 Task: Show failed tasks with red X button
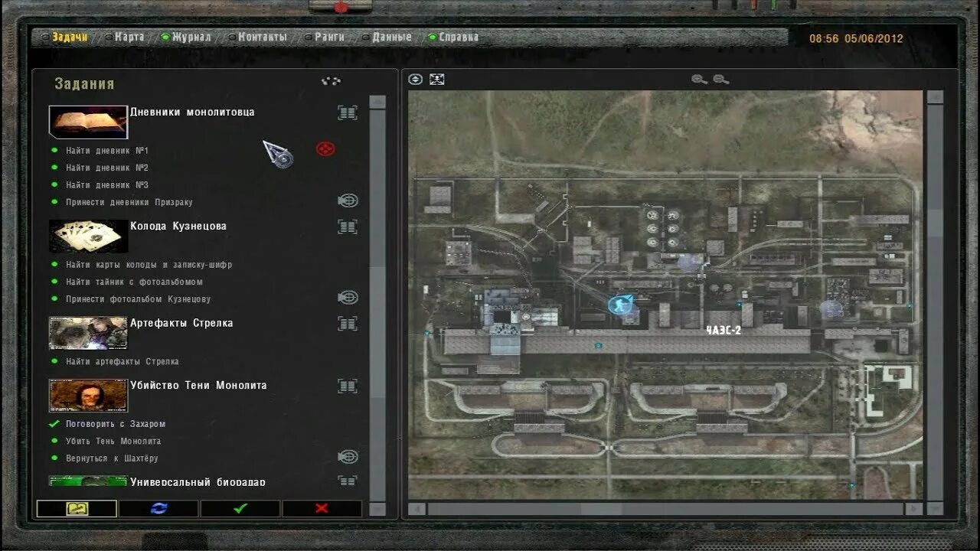click(322, 508)
